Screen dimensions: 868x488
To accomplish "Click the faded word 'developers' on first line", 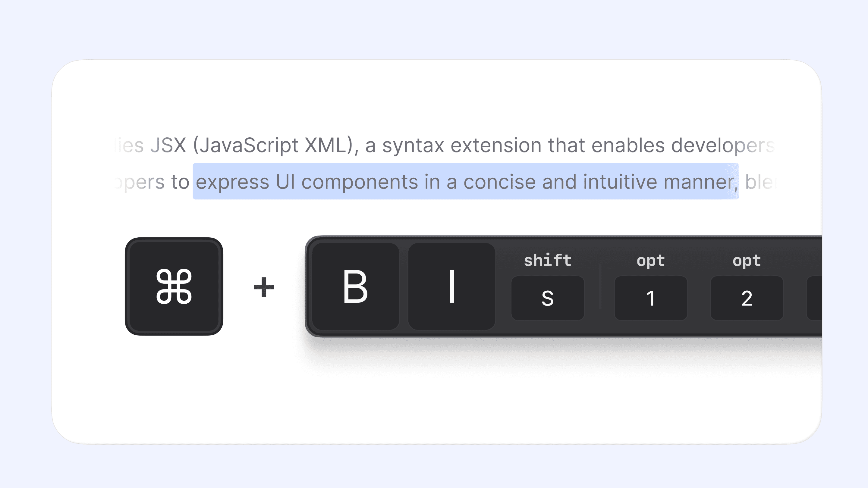I will [x=723, y=145].
